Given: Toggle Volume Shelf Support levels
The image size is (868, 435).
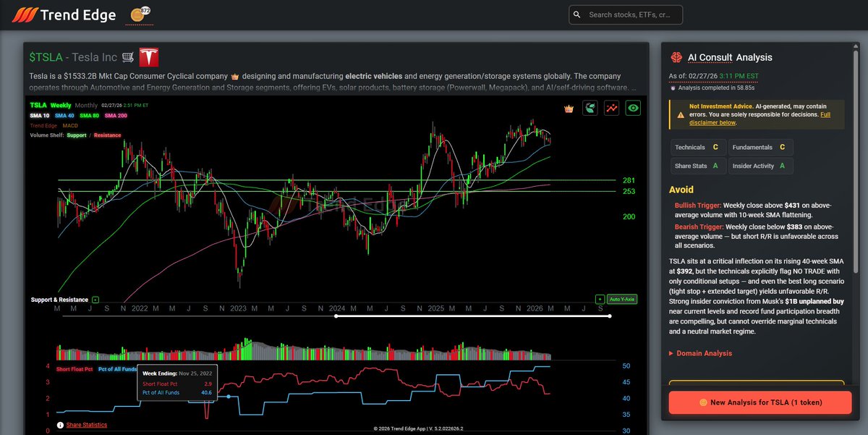Looking at the screenshot, I should (76, 135).
